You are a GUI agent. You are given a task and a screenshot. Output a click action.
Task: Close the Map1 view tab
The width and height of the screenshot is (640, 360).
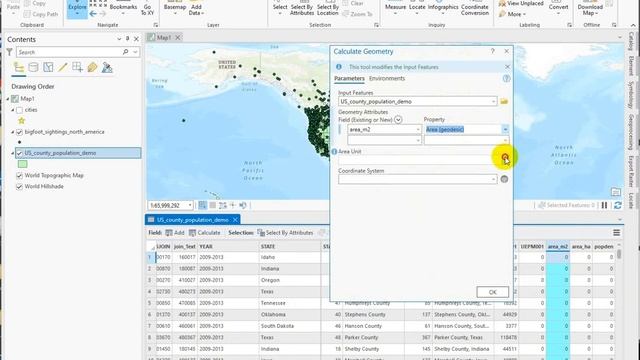178,38
